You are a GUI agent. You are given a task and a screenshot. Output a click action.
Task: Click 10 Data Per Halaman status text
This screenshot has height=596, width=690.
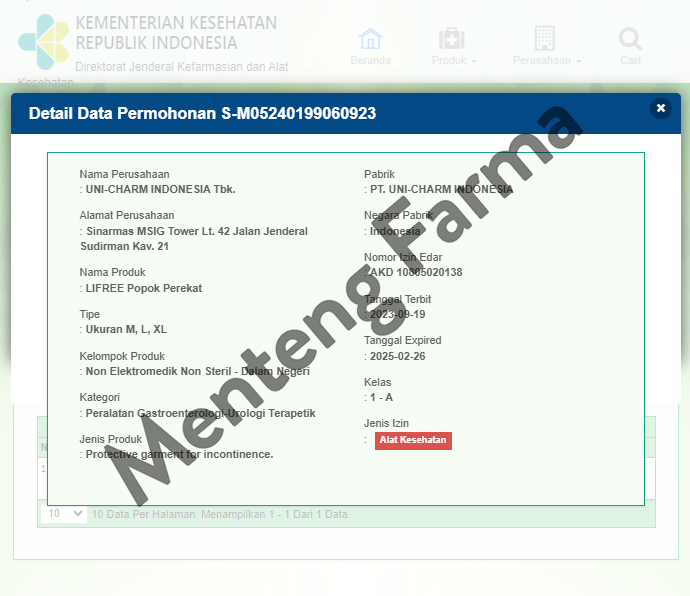click(x=221, y=514)
